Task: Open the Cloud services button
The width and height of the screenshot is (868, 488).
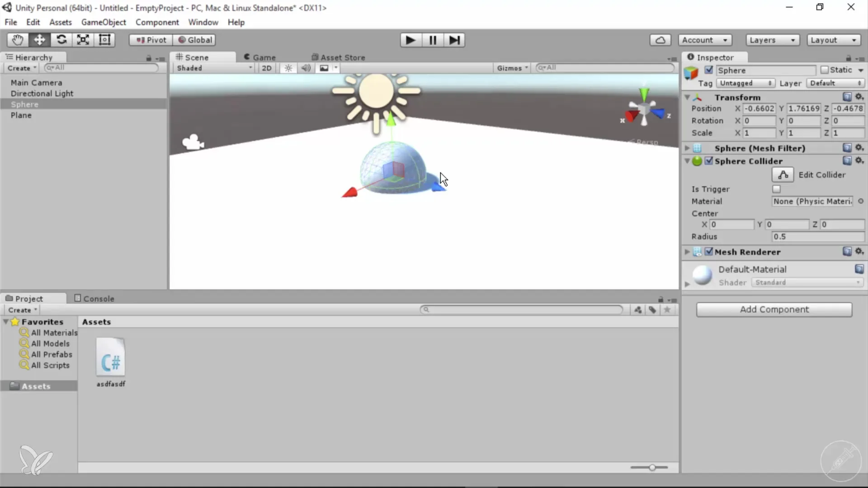Action: [660, 40]
